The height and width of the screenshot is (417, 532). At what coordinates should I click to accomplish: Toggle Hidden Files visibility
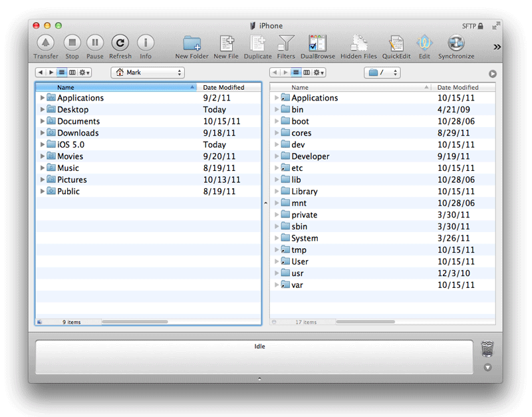pos(358,43)
